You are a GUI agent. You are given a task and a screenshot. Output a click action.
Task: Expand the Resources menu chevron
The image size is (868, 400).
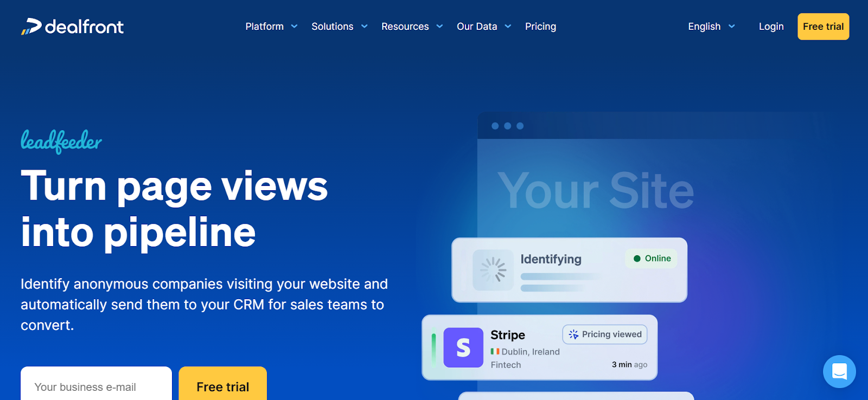click(439, 27)
